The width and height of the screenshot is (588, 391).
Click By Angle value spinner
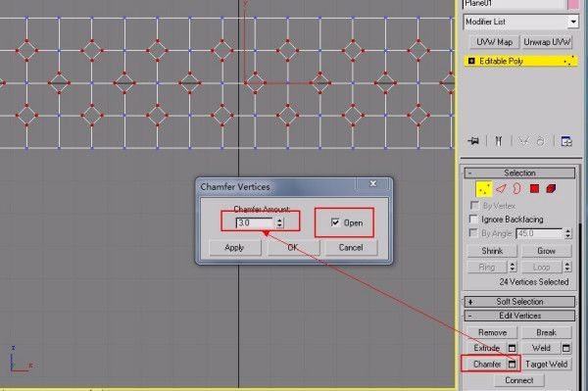tap(567, 233)
